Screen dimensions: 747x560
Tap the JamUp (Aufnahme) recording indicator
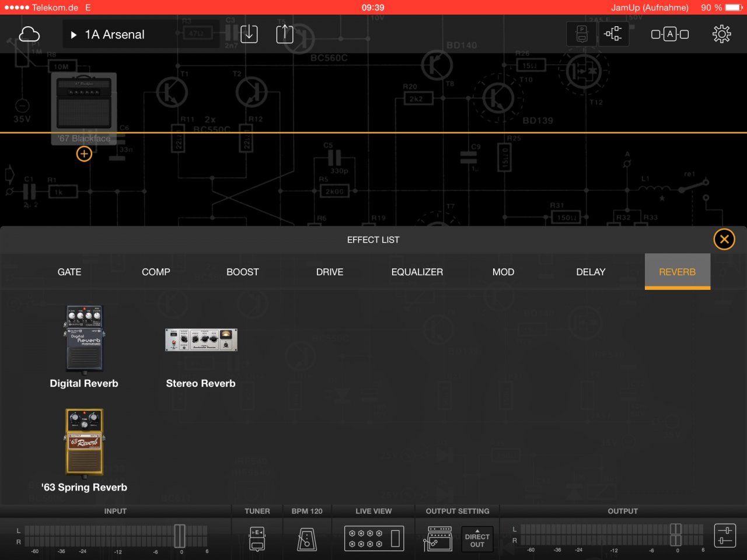pos(650,8)
